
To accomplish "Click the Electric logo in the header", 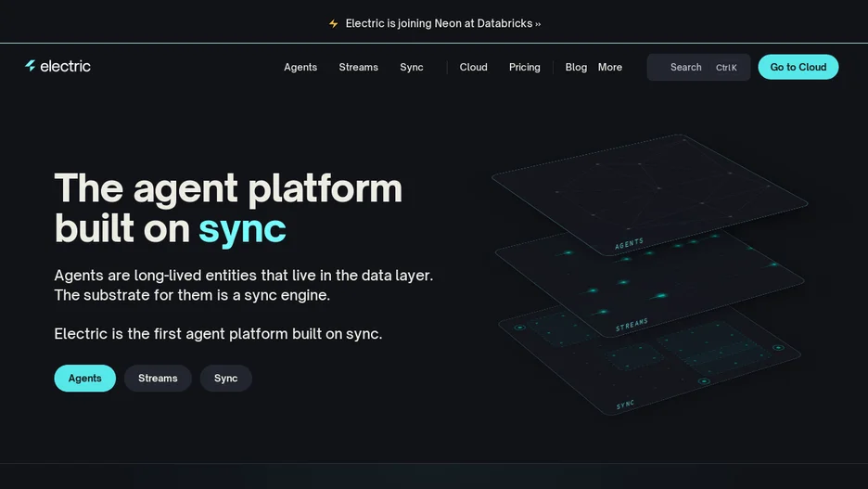I will click(57, 67).
